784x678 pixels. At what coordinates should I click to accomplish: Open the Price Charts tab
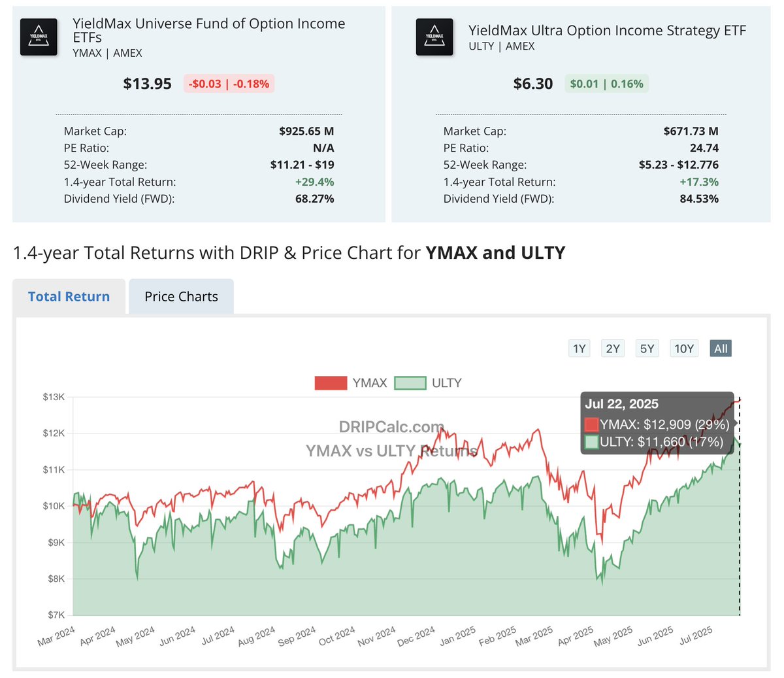(x=182, y=297)
